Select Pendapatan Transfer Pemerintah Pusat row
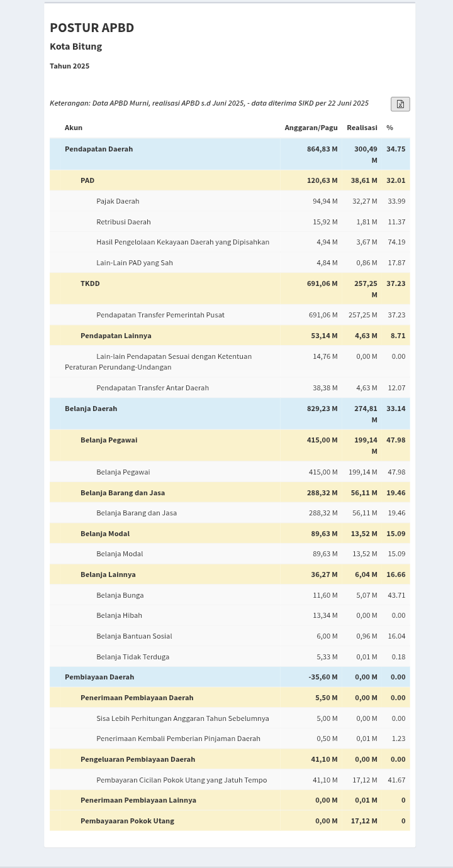This screenshot has height=868, width=453. [x=160, y=315]
